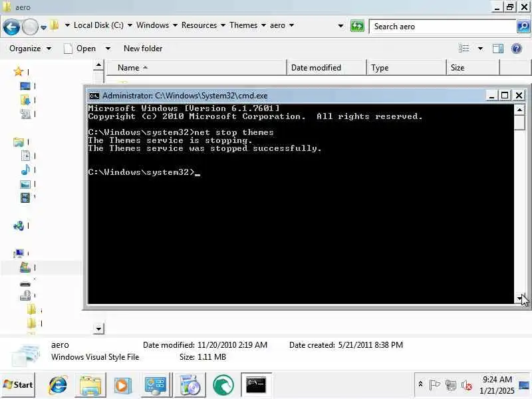The width and height of the screenshot is (532, 399).
Task: Open cmd.exe title bar system icon
Action: (x=94, y=96)
